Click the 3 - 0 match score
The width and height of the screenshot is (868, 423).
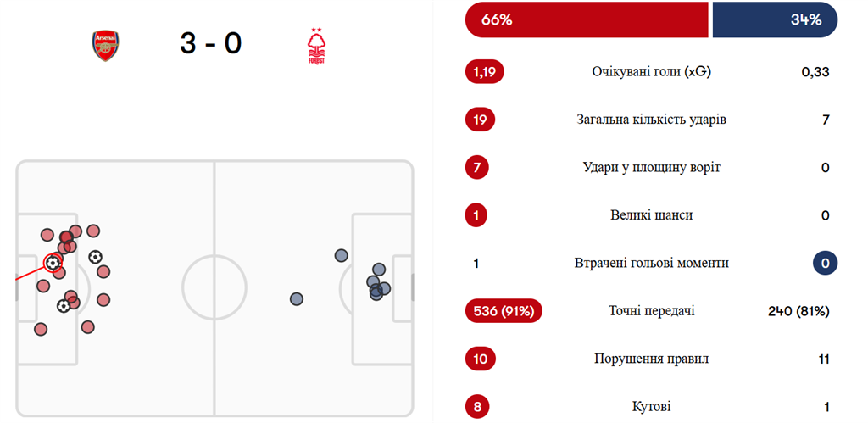coord(211,43)
